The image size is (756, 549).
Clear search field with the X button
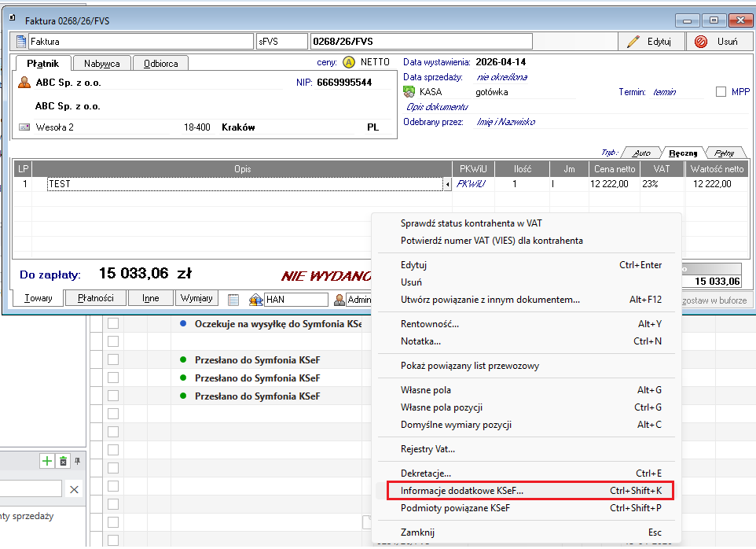(74, 490)
